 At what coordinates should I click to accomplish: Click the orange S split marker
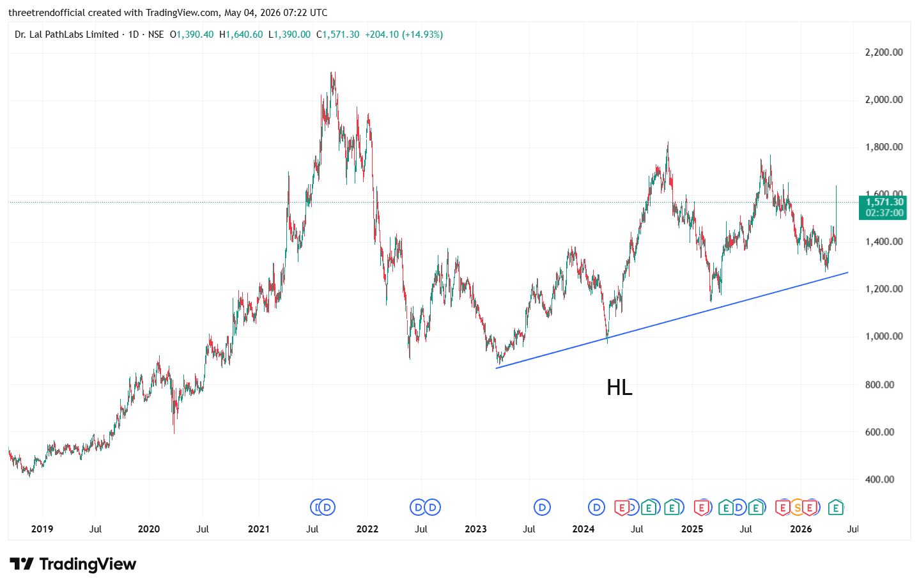coord(797,507)
